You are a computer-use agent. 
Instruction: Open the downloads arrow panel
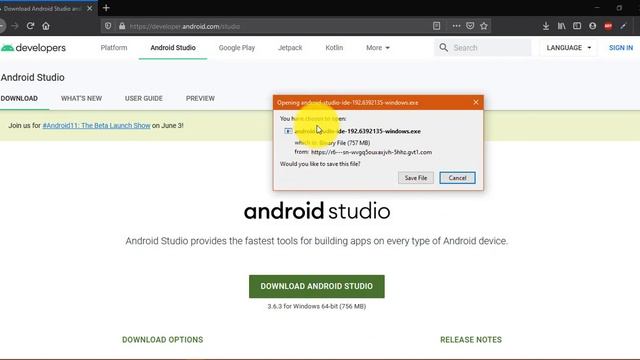(x=546, y=26)
